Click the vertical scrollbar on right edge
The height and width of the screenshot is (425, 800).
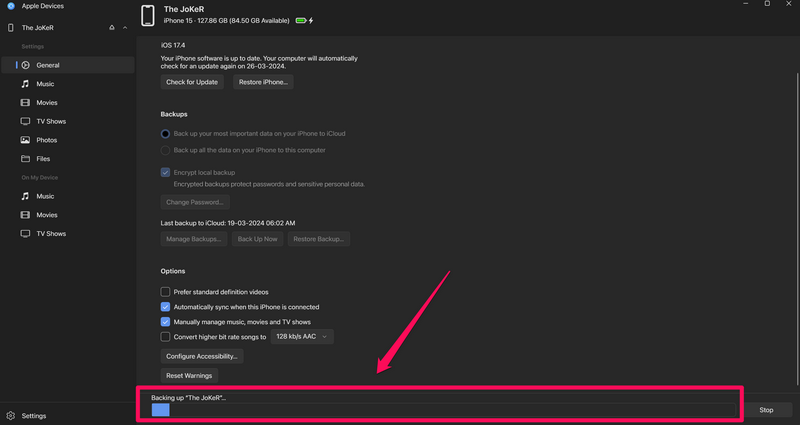tap(797, 229)
